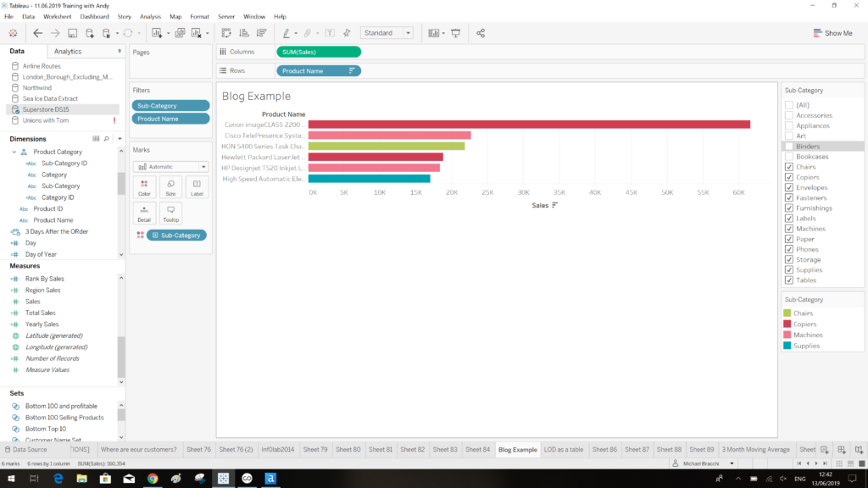
Task: Click the Duplicate sheet icon
Action: coord(180,33)
